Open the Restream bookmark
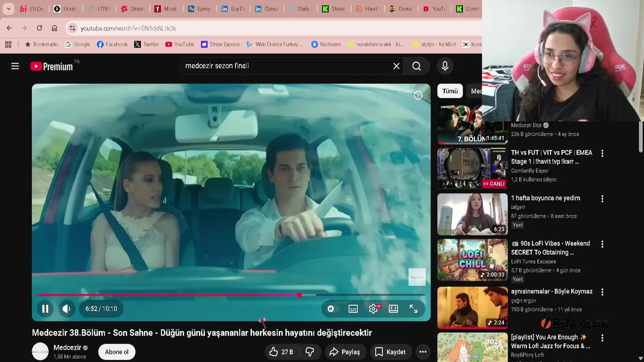 coord(326,44)
